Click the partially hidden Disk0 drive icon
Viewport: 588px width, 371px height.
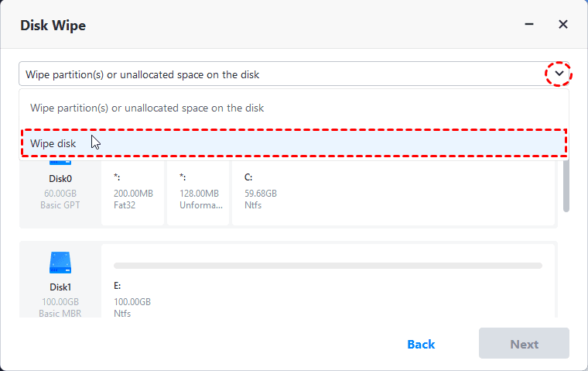coord(60,160)
